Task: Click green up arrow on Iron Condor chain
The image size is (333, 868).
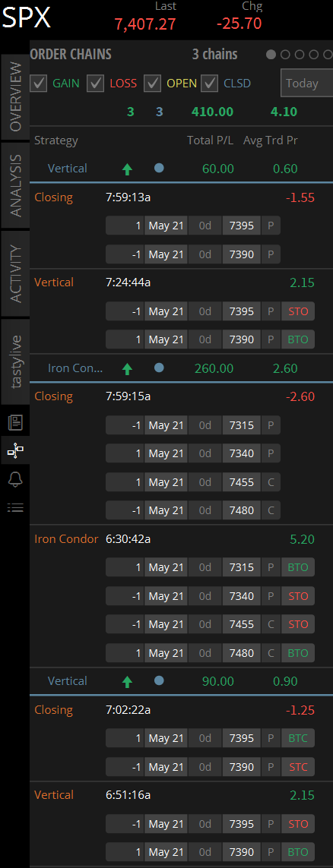Action: point(128,368)
